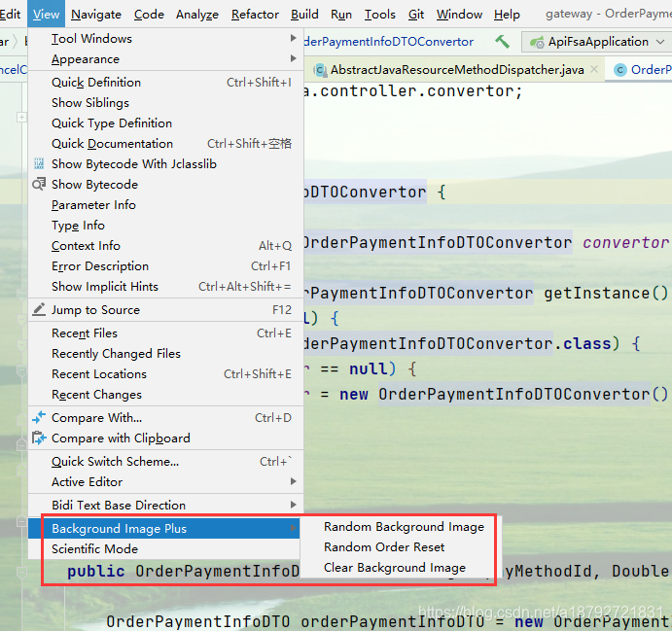Expand the Bidi Text Base Direction submenu arrow
Viewport: 672px width, 631px height.
293,505
